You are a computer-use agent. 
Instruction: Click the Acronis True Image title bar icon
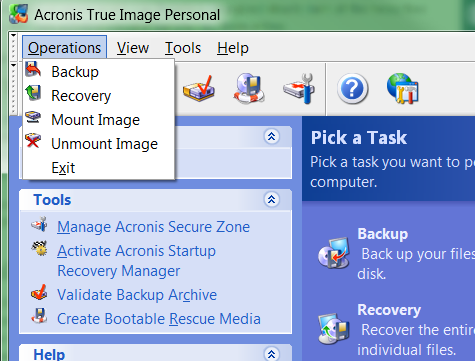coord(19,15)
